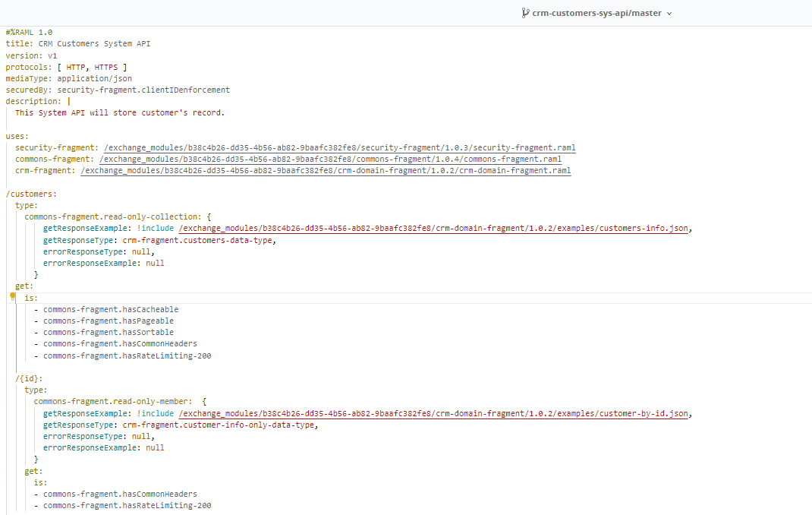Image resolution: width=812 pixels, height=515 pixels.
Task: Click the '/{id}:' nested resource line
Action: [29, 378]
